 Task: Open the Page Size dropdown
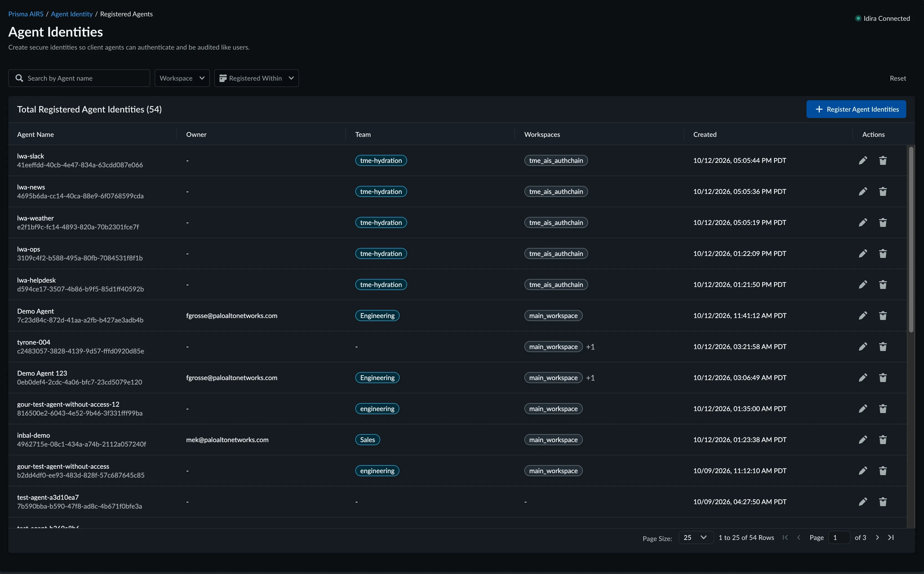(x=696, y=537)
